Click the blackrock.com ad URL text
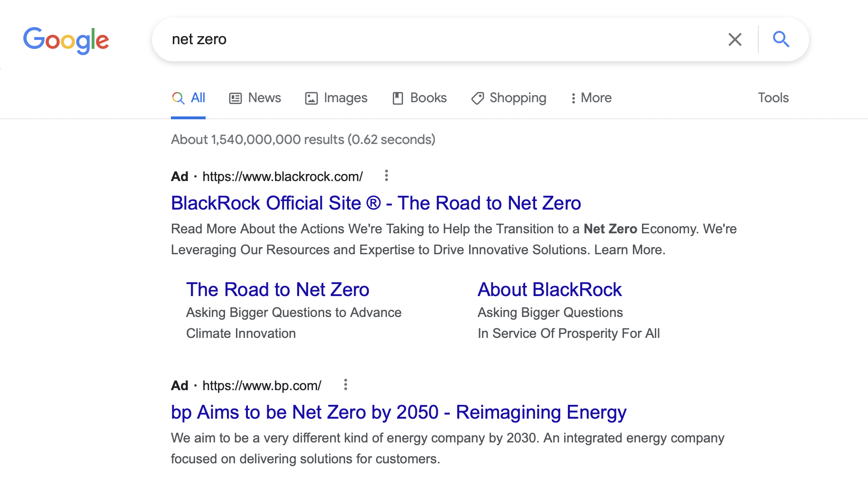The image size is (868, 489). coord(283,177)
